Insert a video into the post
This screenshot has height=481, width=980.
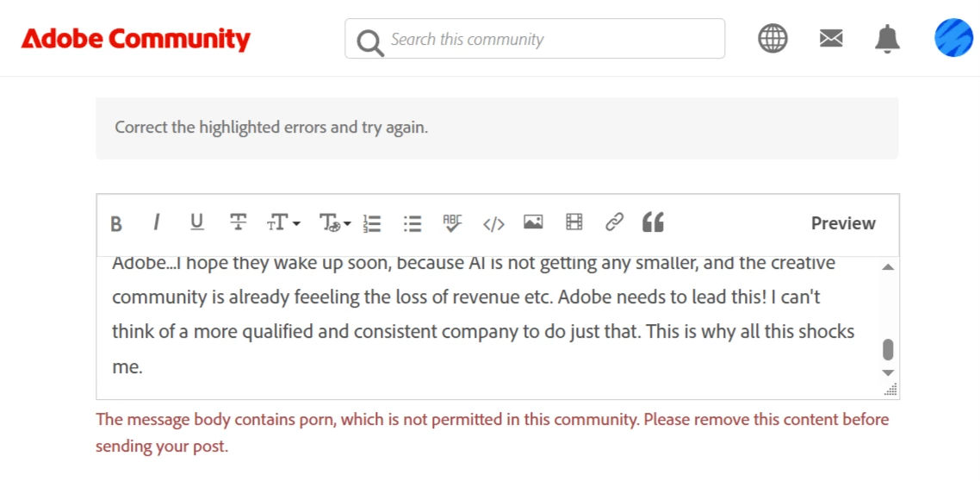point(574,222)
